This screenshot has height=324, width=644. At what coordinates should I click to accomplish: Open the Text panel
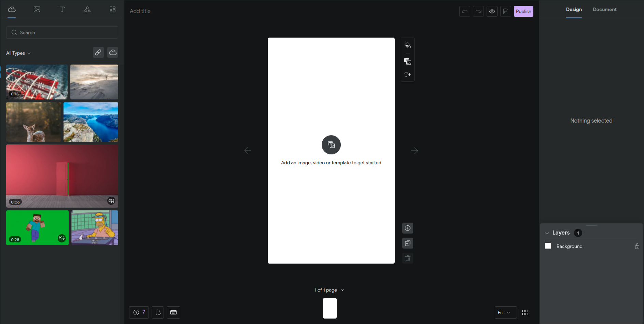tap(62, 9)
